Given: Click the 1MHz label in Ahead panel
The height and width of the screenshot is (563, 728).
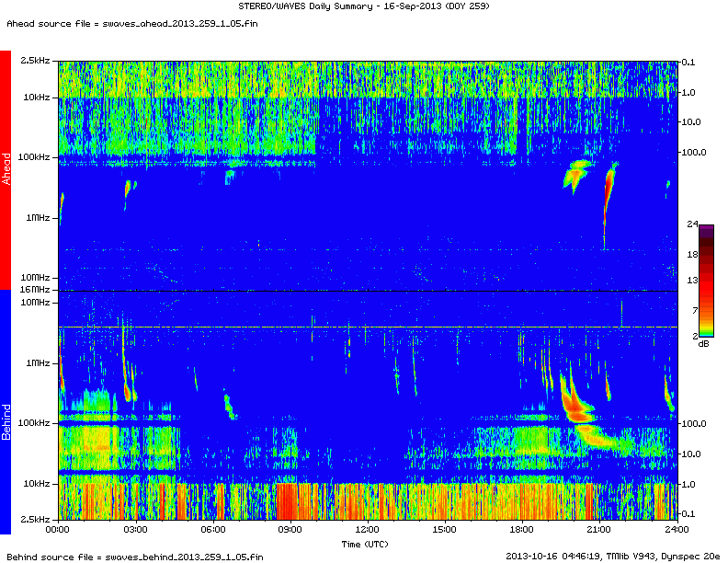Looking at the screenshot, I should tap(38, 218).
